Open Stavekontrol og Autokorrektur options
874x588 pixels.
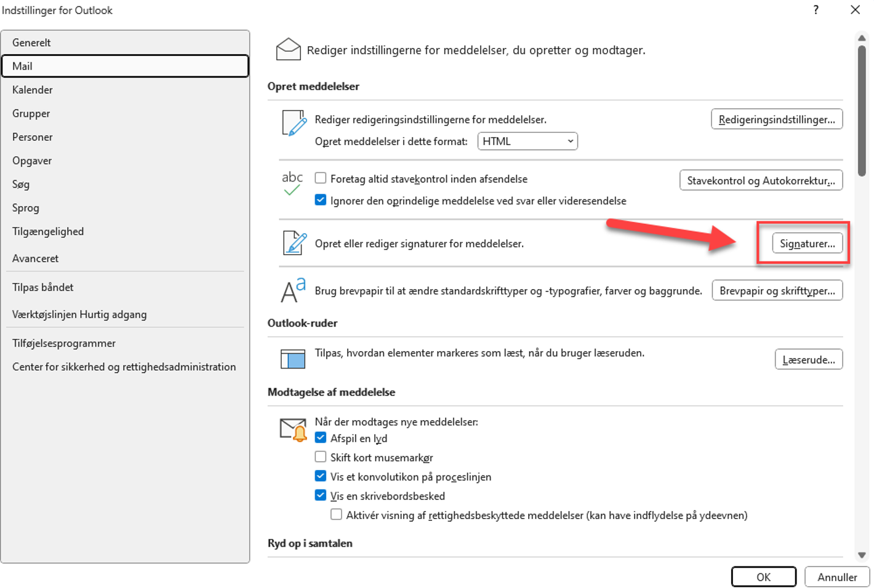pyautogui.click(x=761, y=180)
